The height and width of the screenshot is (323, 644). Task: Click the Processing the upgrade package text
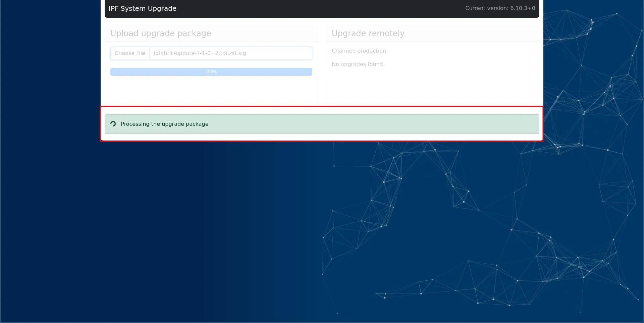164,124
